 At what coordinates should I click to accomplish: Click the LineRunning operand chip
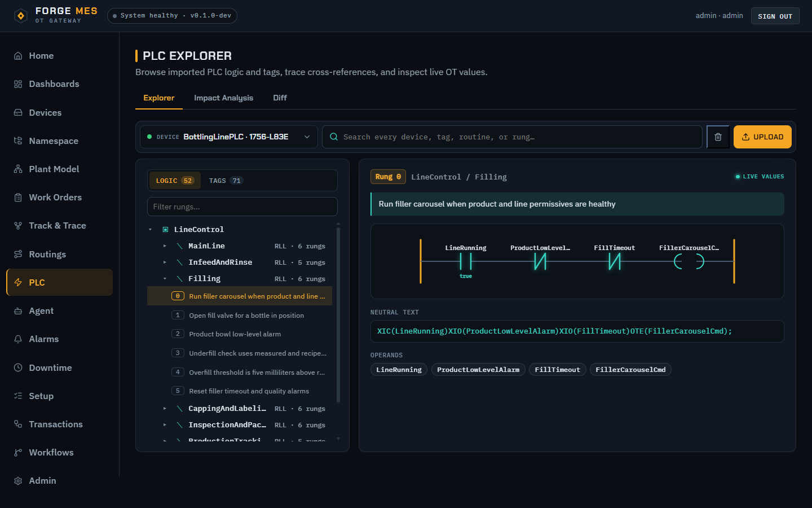point(399,370)
